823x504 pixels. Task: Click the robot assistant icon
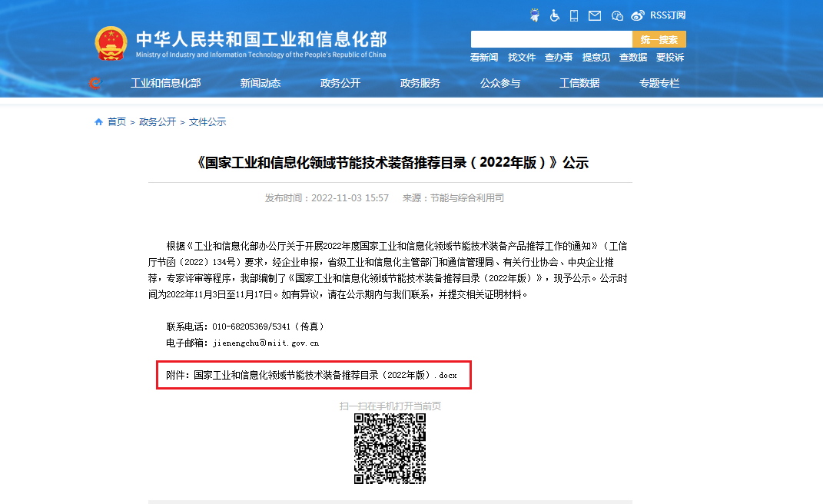click(535, 15)
